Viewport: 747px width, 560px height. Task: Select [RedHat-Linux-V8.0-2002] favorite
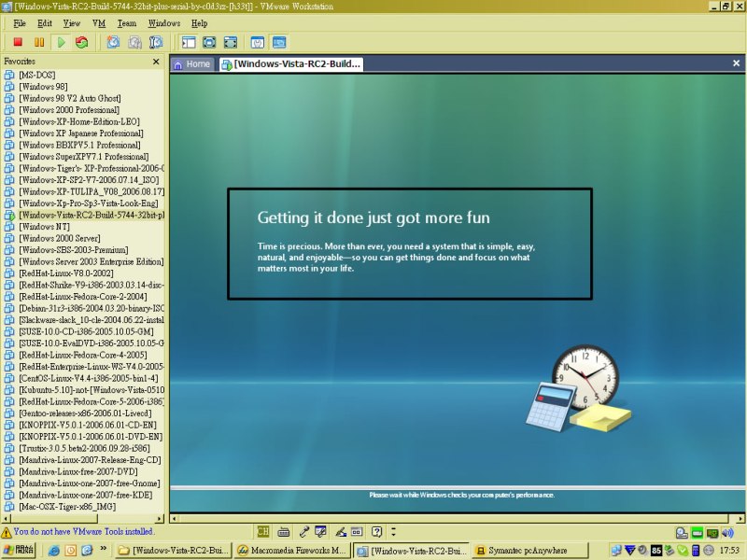(65, 273)
